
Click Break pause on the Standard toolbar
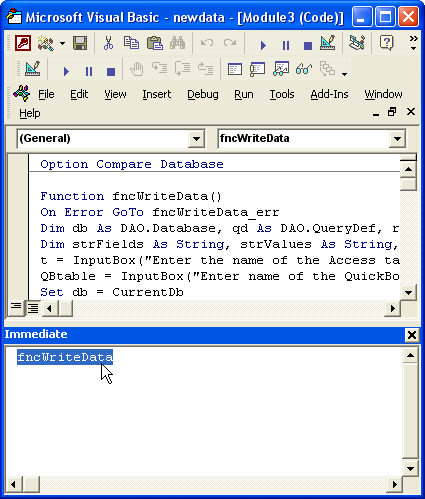pyautogui.click(x=286, y=45)
